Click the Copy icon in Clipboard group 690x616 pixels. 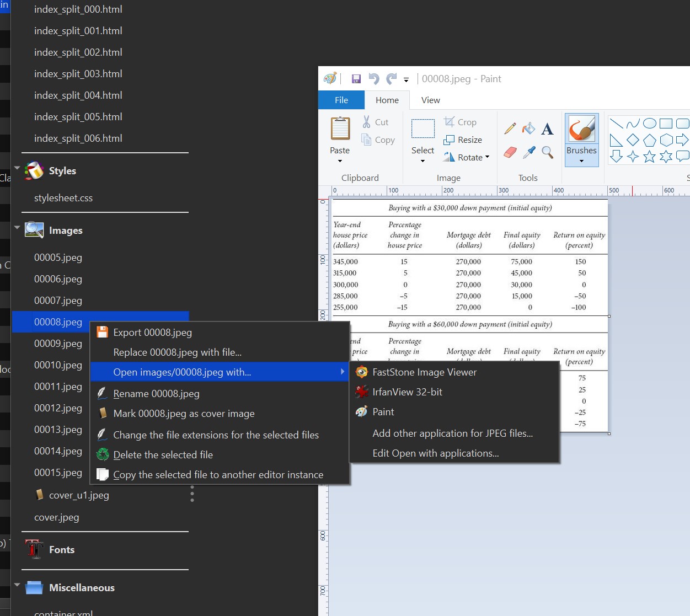tap(366, 140)
